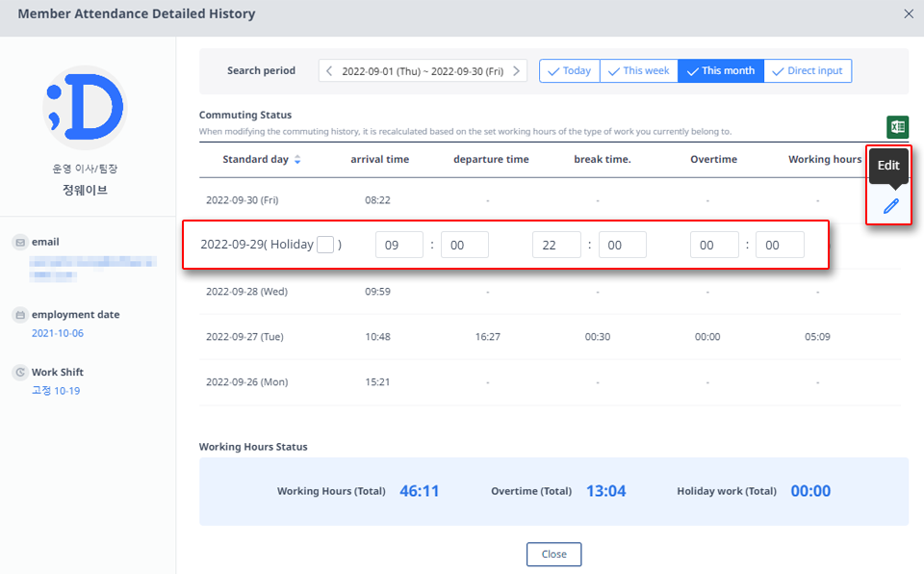The image size is (924, 574).
Task: Select the This month period filter
Action: coord(721,71)
